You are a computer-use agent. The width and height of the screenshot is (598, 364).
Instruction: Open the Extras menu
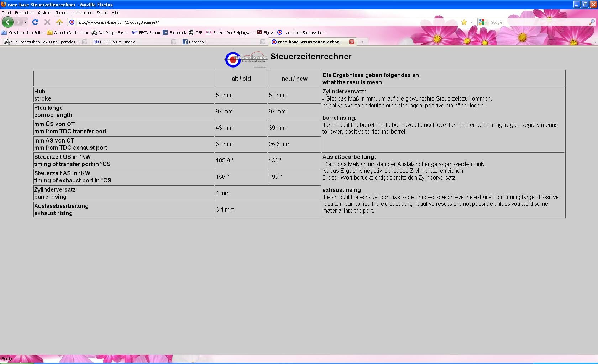tap(102, 13)
